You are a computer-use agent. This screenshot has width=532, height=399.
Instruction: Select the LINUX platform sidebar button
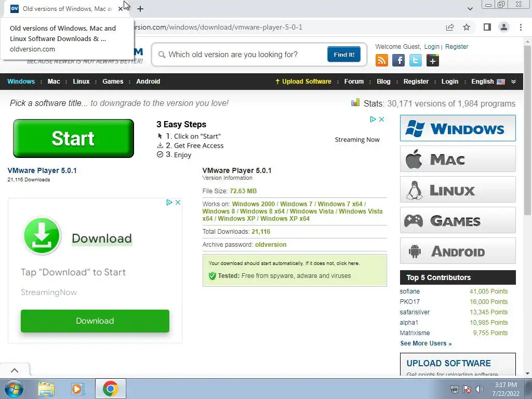pos(458,189)
